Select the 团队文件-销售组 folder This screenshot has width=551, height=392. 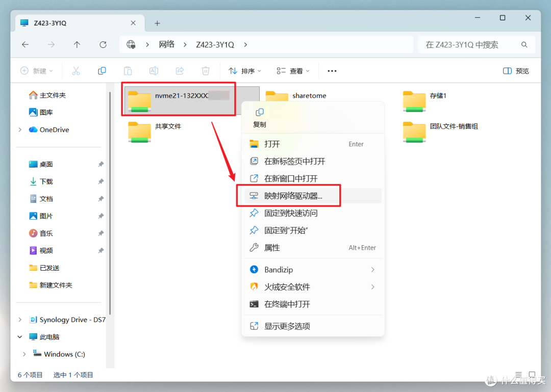click(x=440, y=132)
